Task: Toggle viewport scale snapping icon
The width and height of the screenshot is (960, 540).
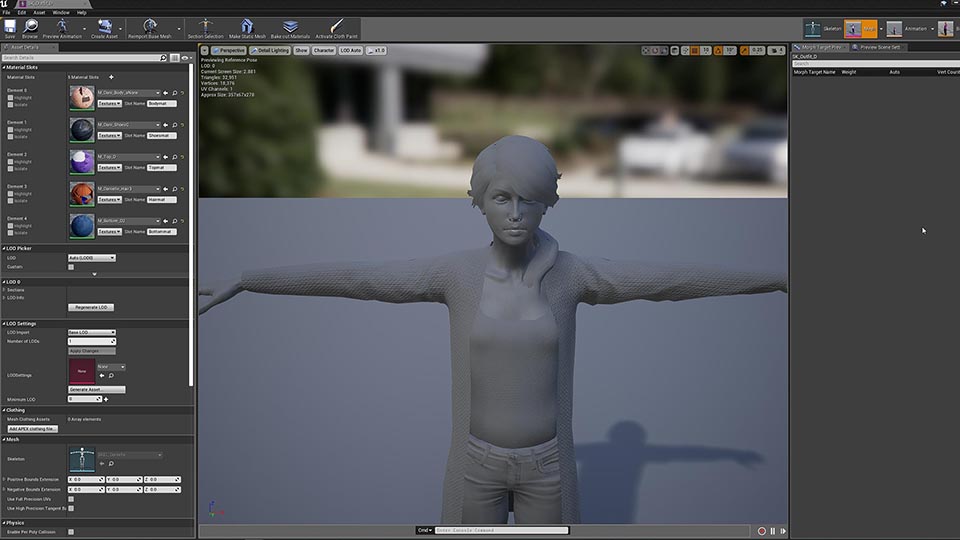Action: click(x=744, y=50)
